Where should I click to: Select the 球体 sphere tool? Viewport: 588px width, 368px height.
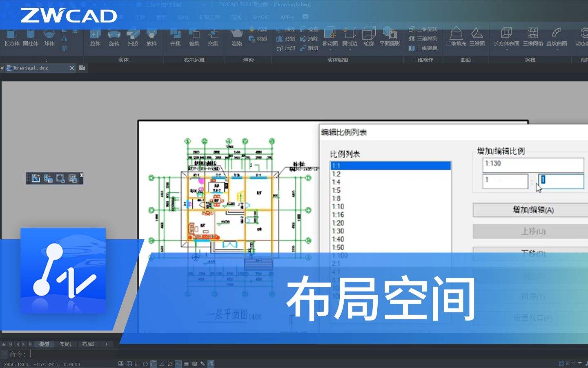click(x=49, y=37)
